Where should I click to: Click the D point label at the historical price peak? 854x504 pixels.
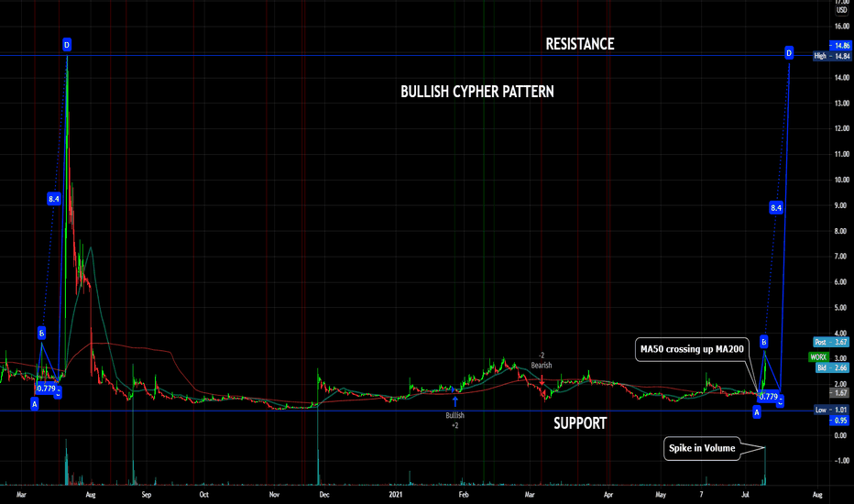(67, 45)
